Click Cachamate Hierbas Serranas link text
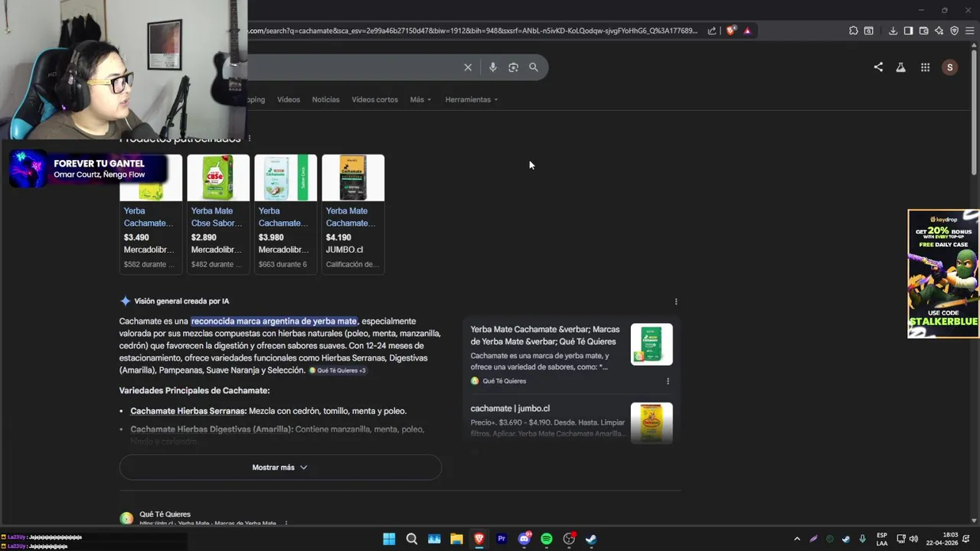This screenshot has width=980, height=551. coord(188,411)
